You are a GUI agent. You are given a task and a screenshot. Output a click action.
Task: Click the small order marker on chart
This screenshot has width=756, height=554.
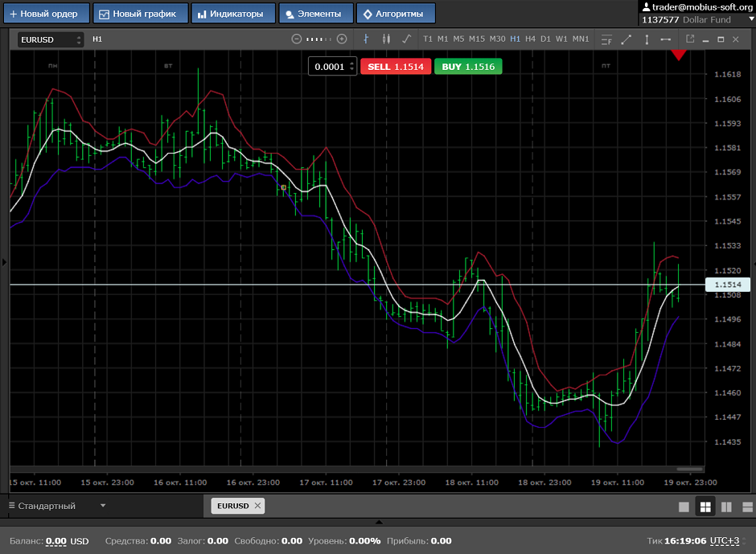(x=283, y=187)
